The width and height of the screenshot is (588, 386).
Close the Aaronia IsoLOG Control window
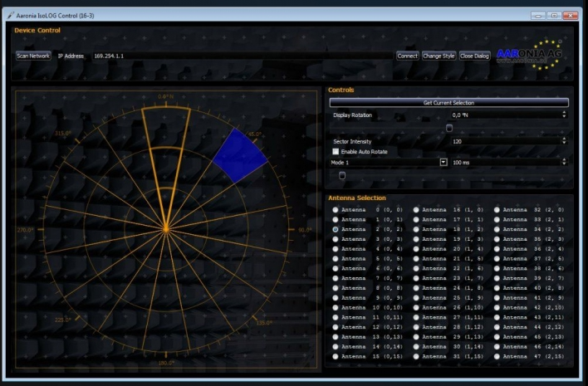[x=571, y=16]
